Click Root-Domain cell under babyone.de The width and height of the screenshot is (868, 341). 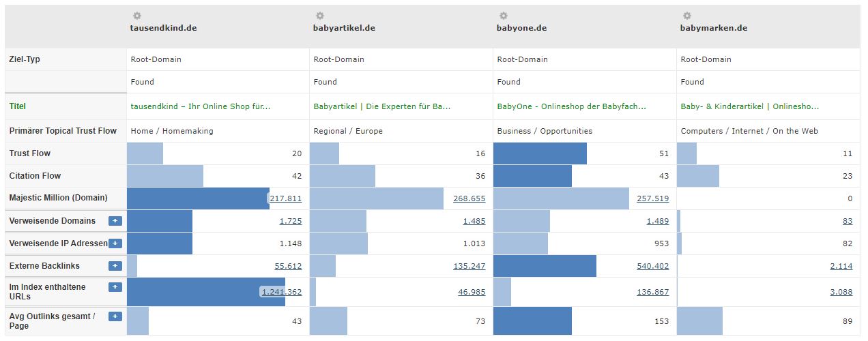coord(522,59)
